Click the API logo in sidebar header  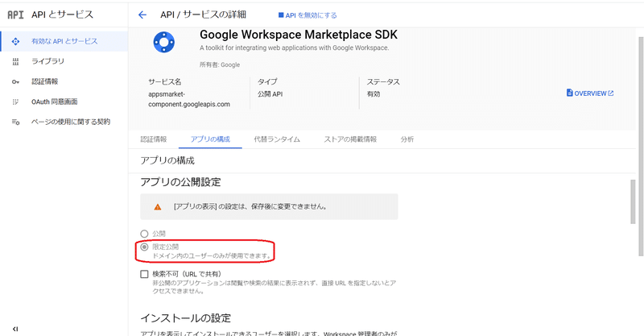coord(15,15)
